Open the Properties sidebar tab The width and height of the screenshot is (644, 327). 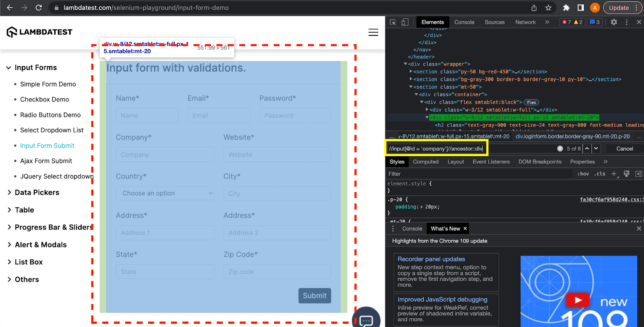[x=582, y=161]
